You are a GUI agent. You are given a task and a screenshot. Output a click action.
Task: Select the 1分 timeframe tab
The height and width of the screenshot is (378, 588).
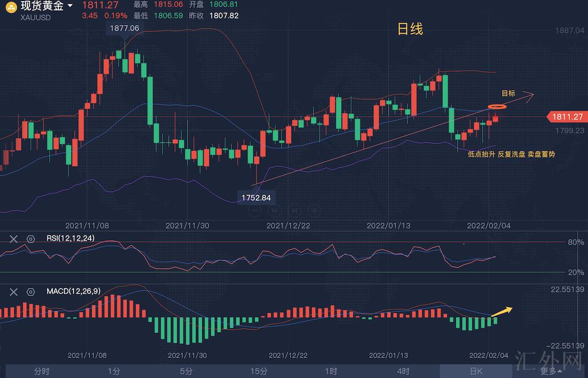tap(114, 371)
